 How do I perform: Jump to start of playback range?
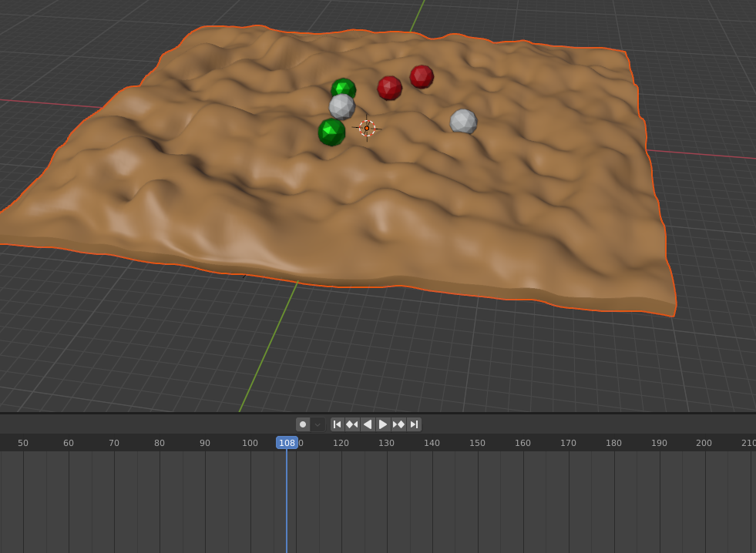(x=337, y=424)
